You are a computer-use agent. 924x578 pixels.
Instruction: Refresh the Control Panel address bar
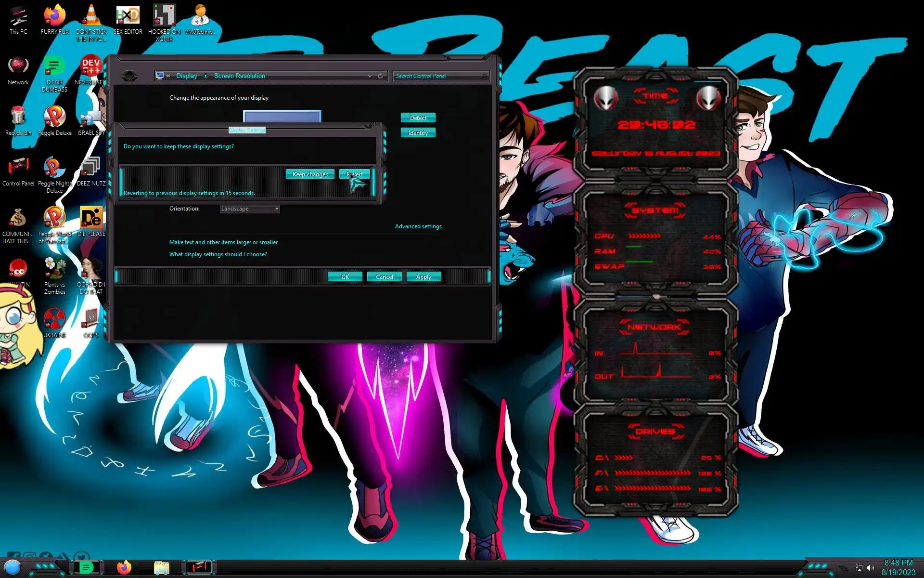tap(380, 76)
